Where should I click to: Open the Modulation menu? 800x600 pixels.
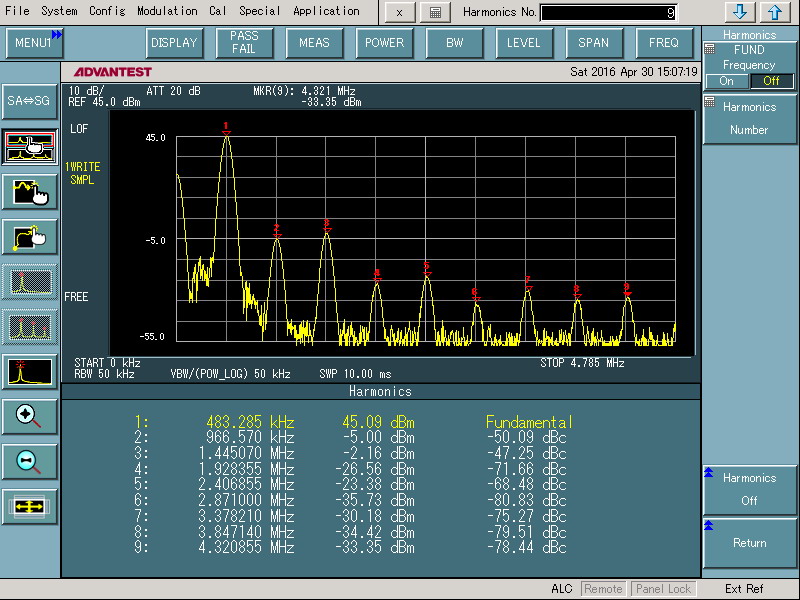pyautogui.click(x=167, y=11)
